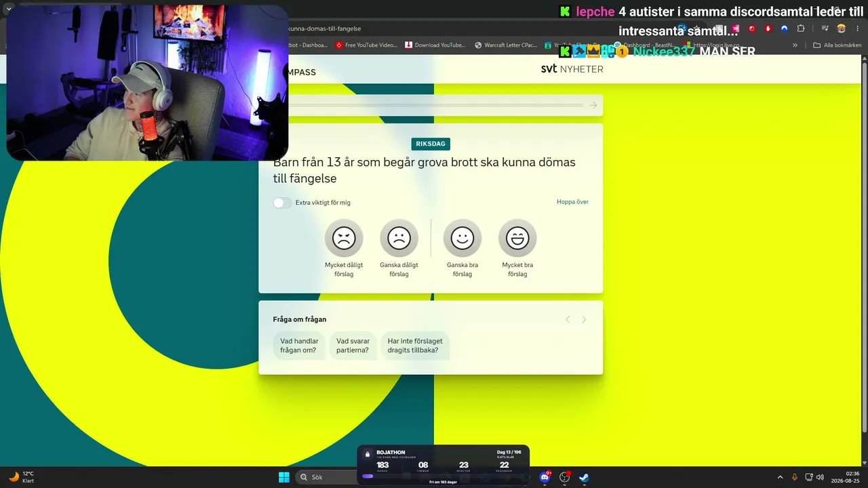This screenshot has width=868, height=488.
Task: Expand the hidden bookmarks chevron
Action: click(795, 45)
